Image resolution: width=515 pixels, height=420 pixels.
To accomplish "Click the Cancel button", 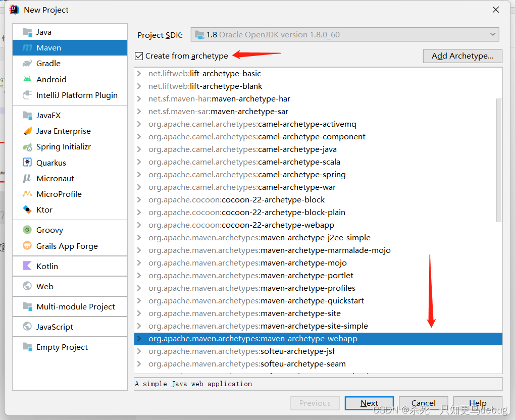I will (x=424, y=403).
